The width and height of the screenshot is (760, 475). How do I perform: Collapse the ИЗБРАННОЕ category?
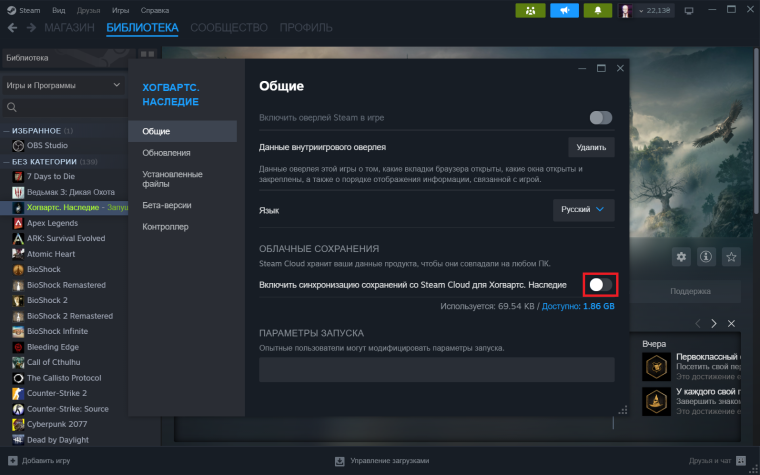7,131
